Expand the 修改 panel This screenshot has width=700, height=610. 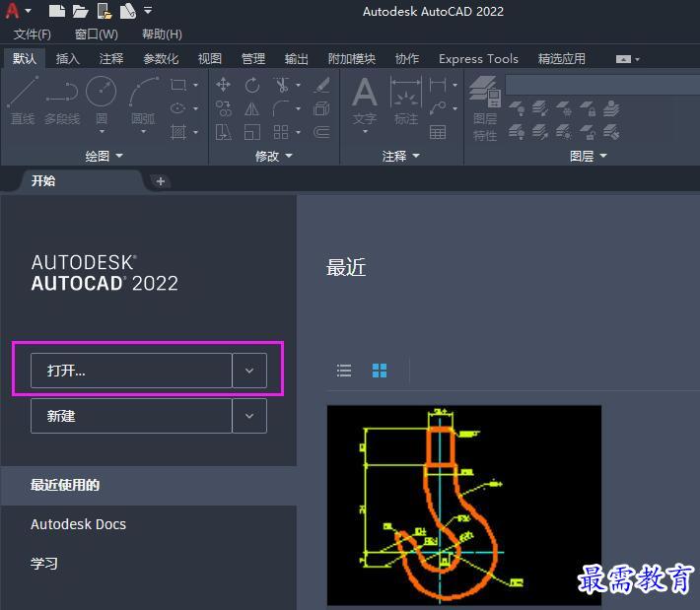pyautogui.click(x=273, y=156)
